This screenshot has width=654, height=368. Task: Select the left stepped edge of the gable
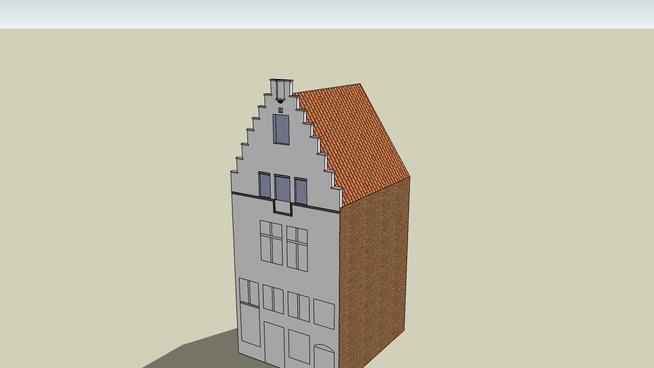click(x=250, y=134)
